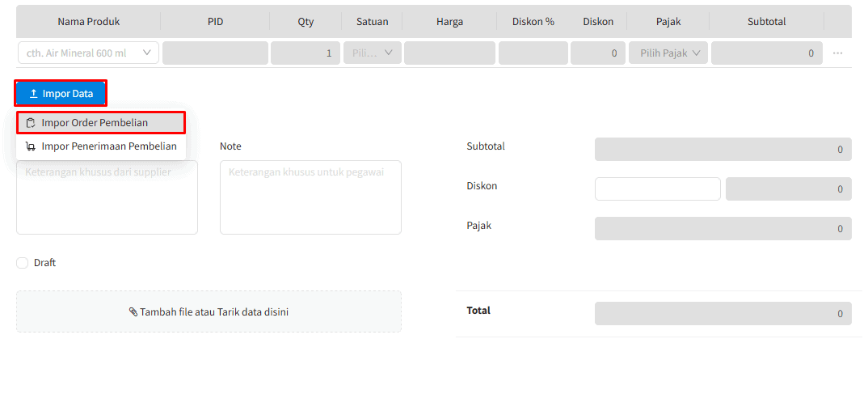868x394 pixels.
Task: Click the Harga price field
Action: point(449,53)
